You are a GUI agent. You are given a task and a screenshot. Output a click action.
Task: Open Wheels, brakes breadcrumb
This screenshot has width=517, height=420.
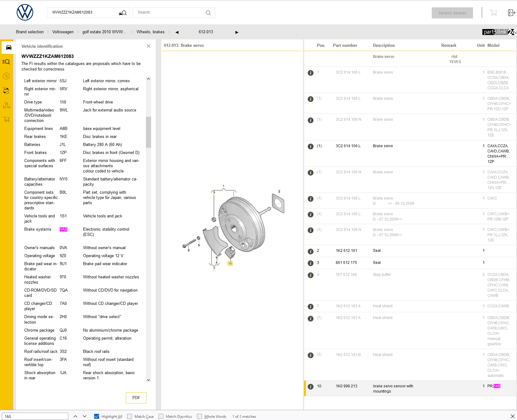click(x=150, y=32)
